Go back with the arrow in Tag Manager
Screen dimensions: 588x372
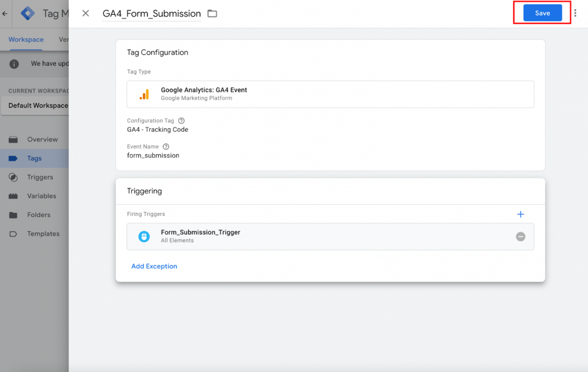tap(5, 14)
